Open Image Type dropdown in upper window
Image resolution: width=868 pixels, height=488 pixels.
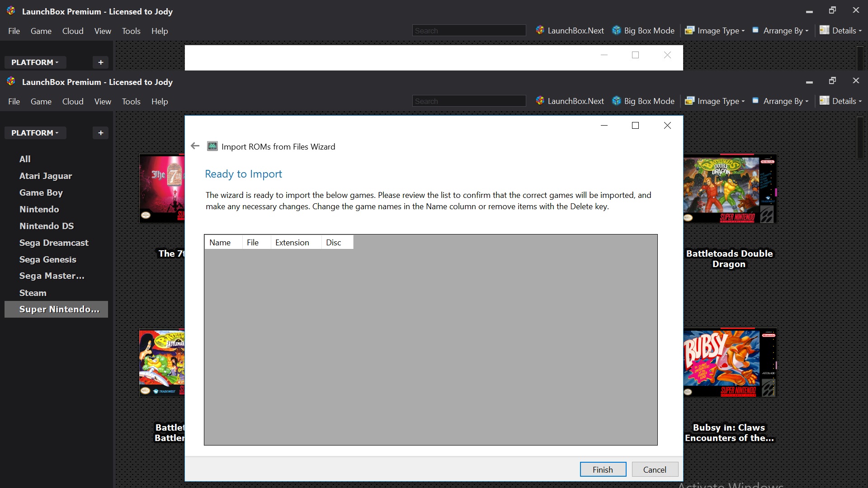715,31
